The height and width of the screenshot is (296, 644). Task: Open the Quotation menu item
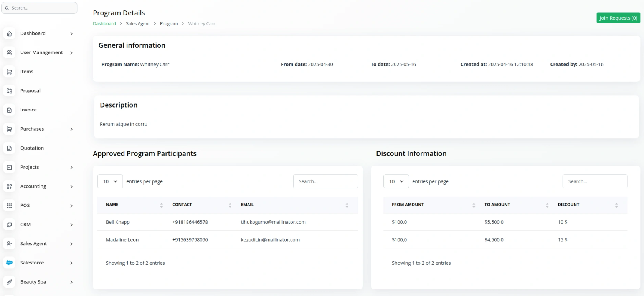coord(32,148)
